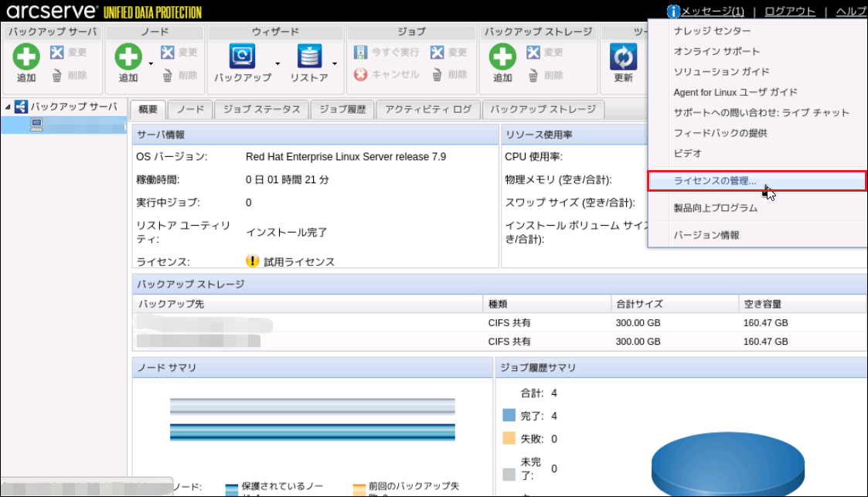The width and height of the screenshot is (868, 497).
Task: Add a node using the green plus icon
Action: pos(128,57)
